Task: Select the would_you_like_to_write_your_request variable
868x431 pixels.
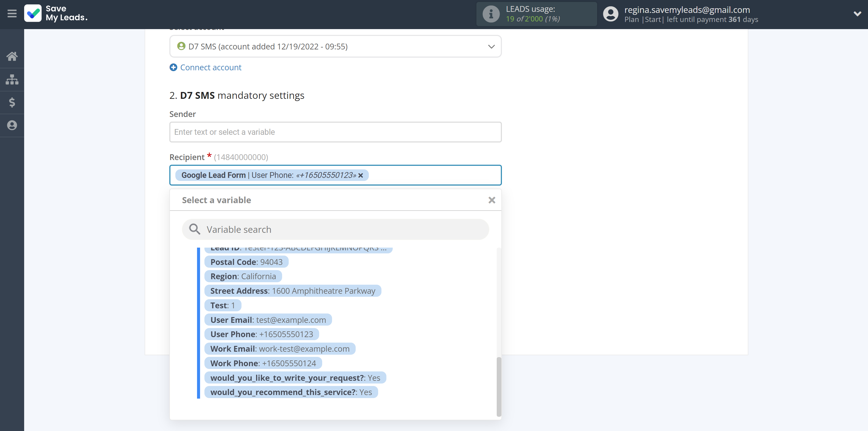Action: pos(295,378)
